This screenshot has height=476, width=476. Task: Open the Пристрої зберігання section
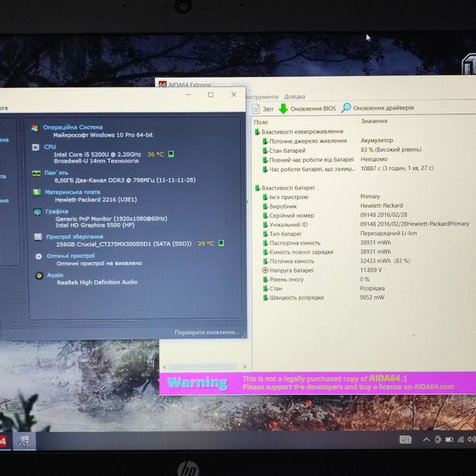click(75, 236)
